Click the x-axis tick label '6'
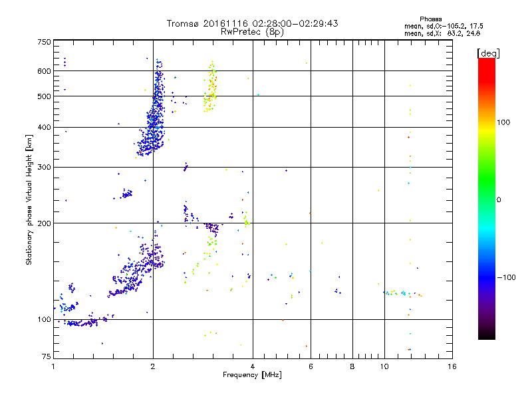 tap(311, 366)
